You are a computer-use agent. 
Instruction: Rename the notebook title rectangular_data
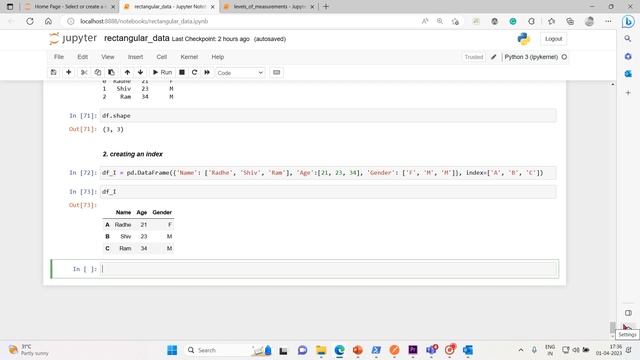click(x=136, y=38)
